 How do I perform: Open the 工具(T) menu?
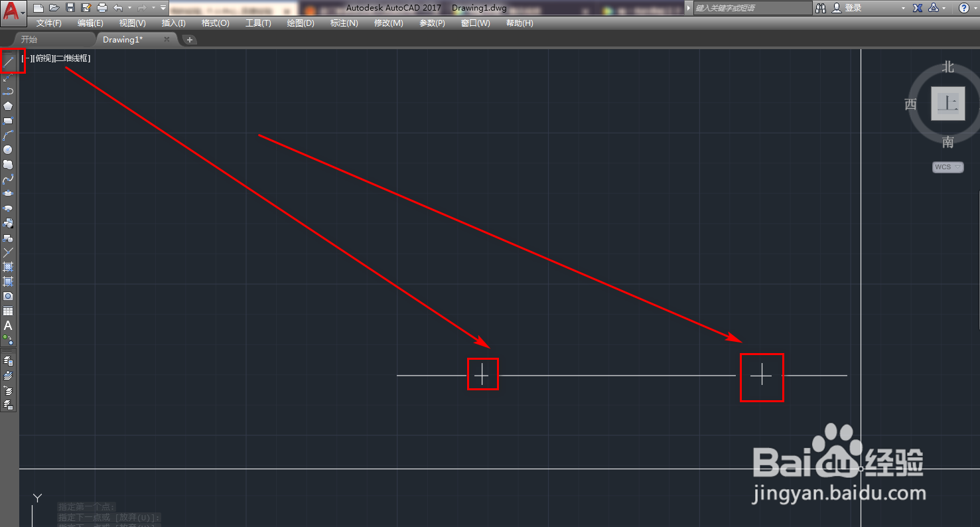258,23
